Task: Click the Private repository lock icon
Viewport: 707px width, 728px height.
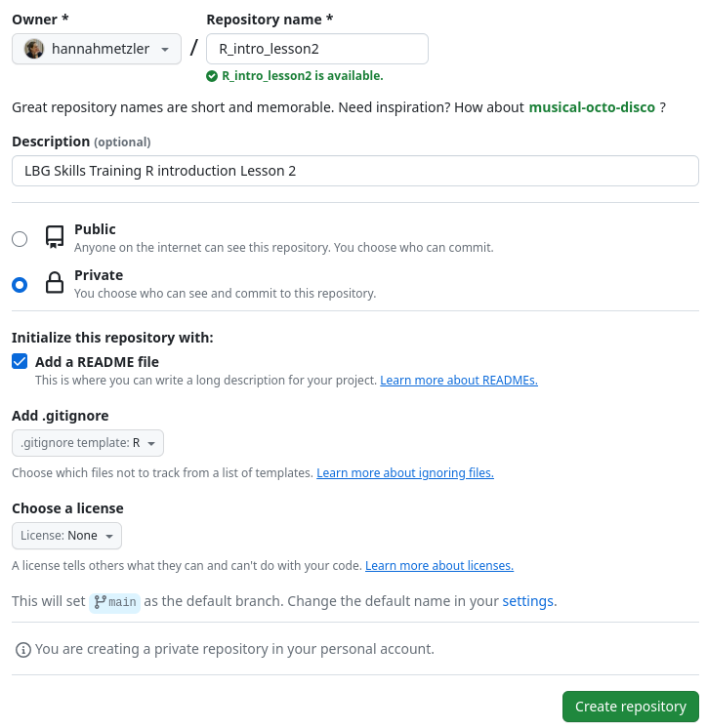Action: coord(55,284)
